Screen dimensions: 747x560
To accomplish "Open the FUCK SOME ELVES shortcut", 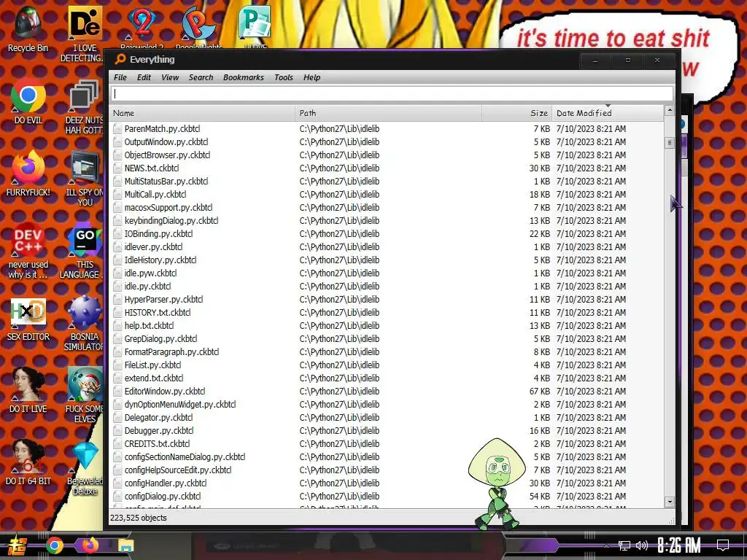I will [x=85, y=395].
